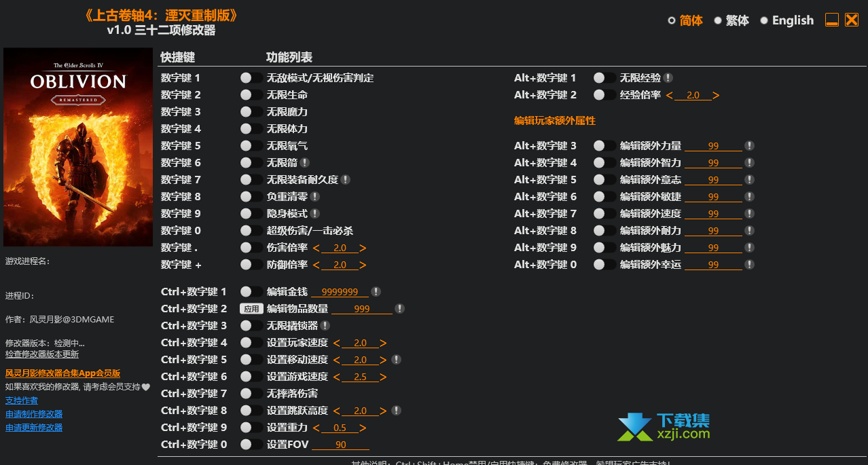Click info icon next to 无限经验
This screenshot has width=868, height=465.
click(x=668, y=78)
